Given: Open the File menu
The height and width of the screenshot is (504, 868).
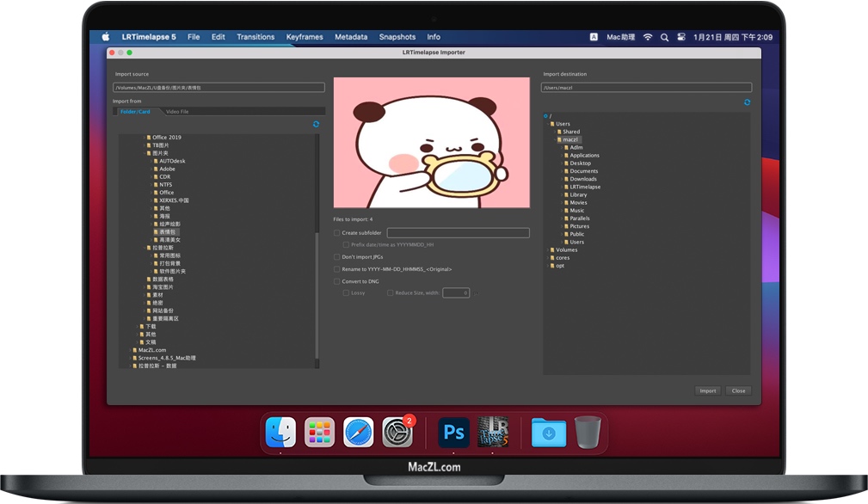Looking at the screenshot, I should coord(194,37).
